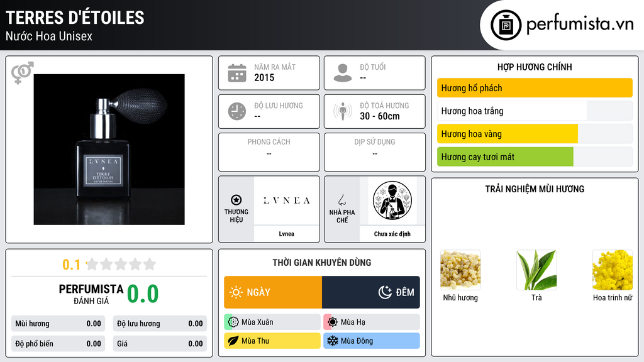The image size is (644, 362).
Task: Open the Hoa trinh nữ note image
Action: 613,270
